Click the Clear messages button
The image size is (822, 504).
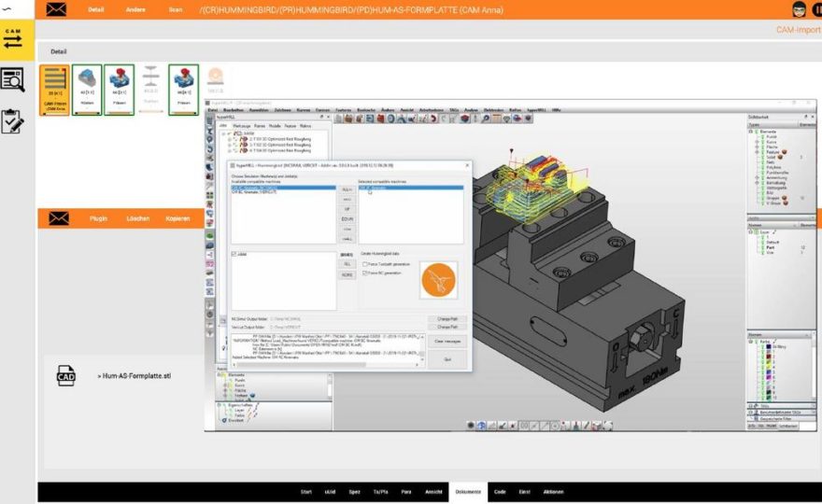click(x=447, y=342)
